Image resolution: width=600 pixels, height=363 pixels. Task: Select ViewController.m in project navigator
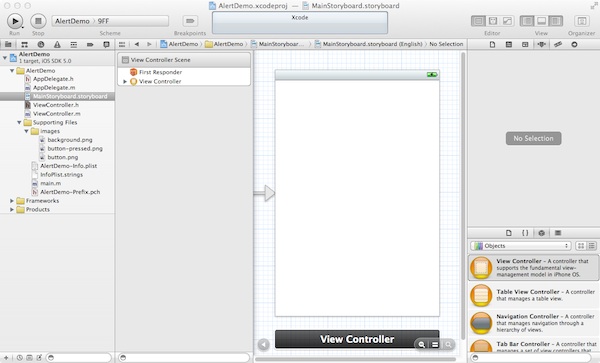click(x=57, y=114)
